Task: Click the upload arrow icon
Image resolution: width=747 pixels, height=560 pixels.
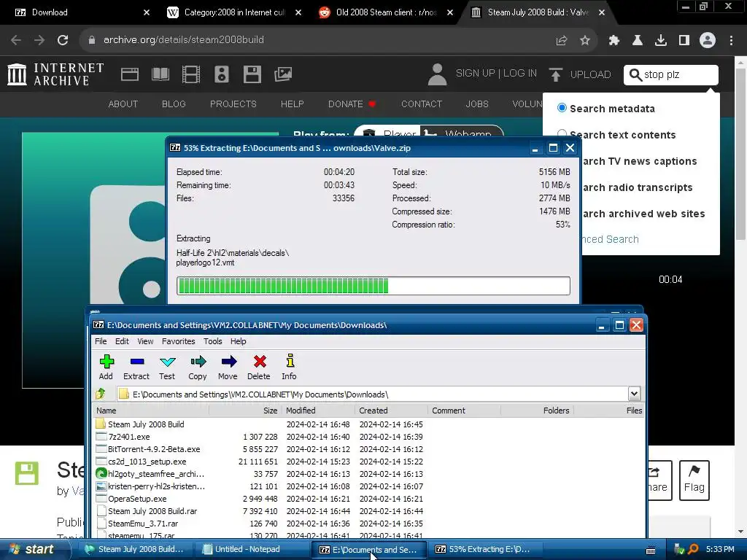Action: point(555,75)
